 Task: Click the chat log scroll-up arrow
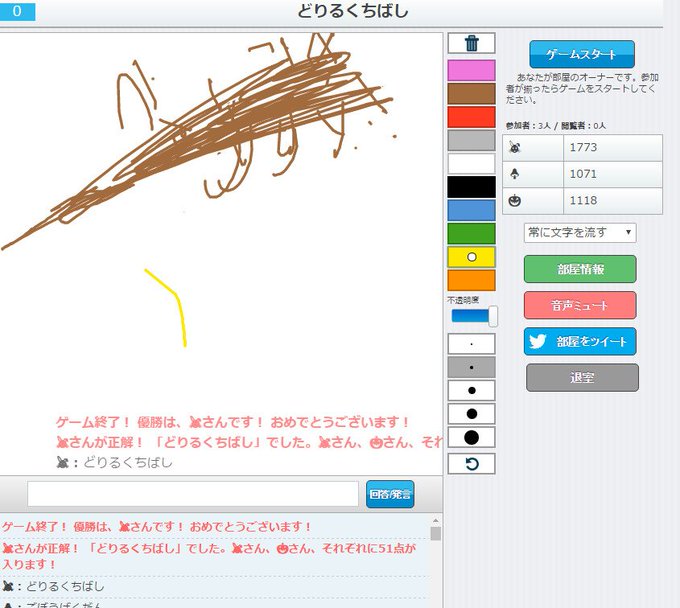[436, 520]
